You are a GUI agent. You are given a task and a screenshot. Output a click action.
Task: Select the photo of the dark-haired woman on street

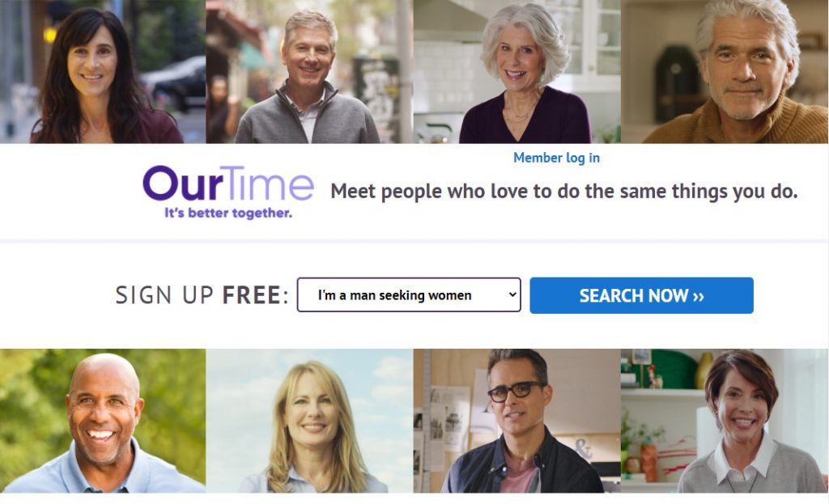(x=103, y=71)
